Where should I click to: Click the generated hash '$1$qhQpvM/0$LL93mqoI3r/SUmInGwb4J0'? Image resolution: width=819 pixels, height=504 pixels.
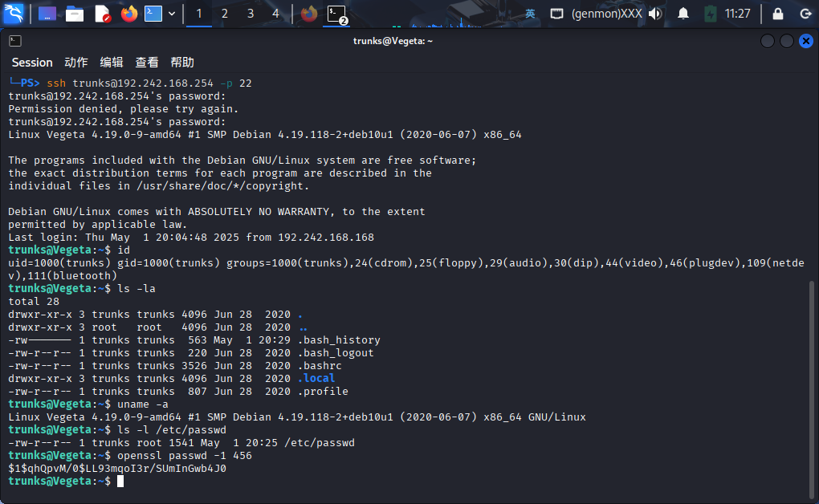pos(117,469)
